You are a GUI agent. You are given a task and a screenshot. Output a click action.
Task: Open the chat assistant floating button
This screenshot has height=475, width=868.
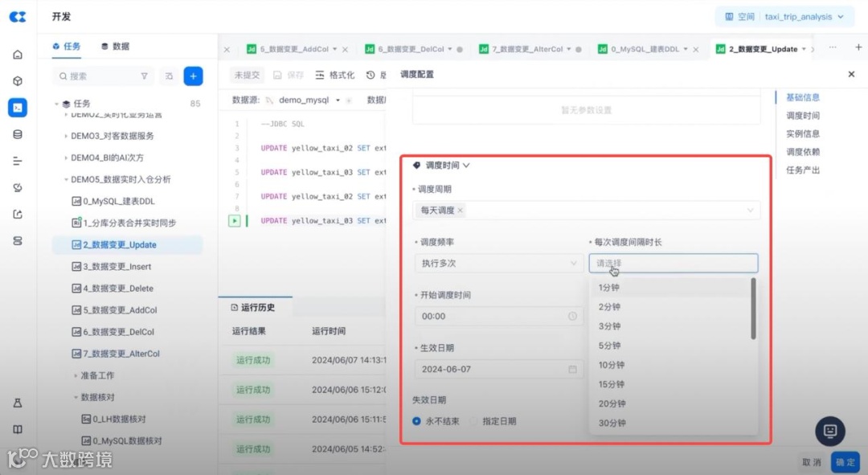pos(829,431)
